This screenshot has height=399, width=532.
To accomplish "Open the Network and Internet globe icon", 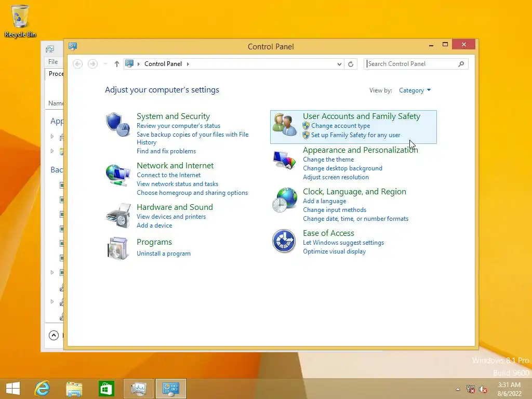I will (x=118, y=175).
